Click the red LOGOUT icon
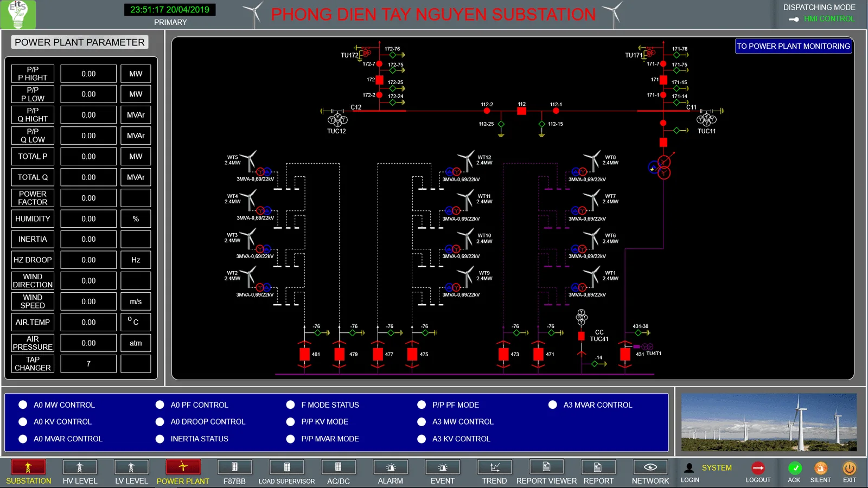 [x=758, y=467]
